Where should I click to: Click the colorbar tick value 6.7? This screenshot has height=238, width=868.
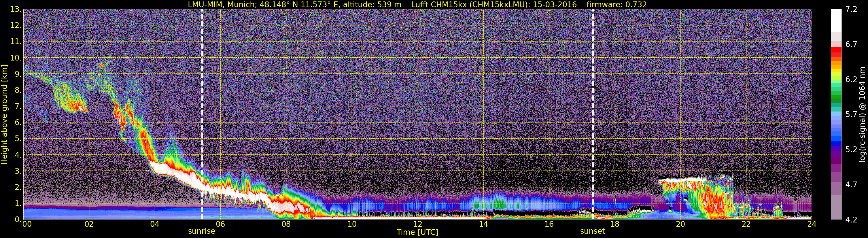point(851,44)
